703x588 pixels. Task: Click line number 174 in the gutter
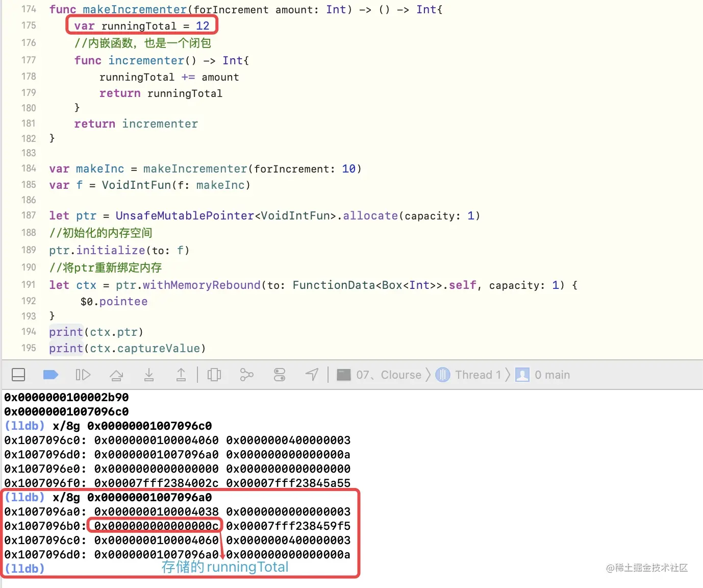29,9
